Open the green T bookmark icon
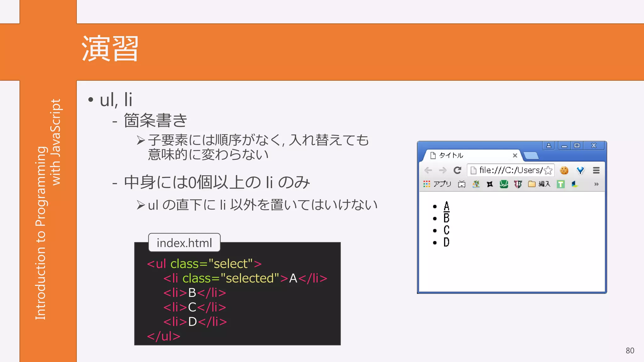Screen dimensions: 644x362 click(561, 184)
